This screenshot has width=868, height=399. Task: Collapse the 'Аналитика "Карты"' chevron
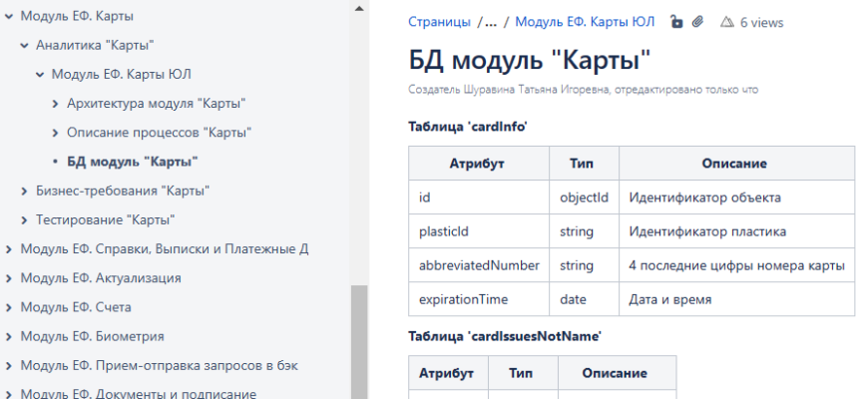point(24,45)
